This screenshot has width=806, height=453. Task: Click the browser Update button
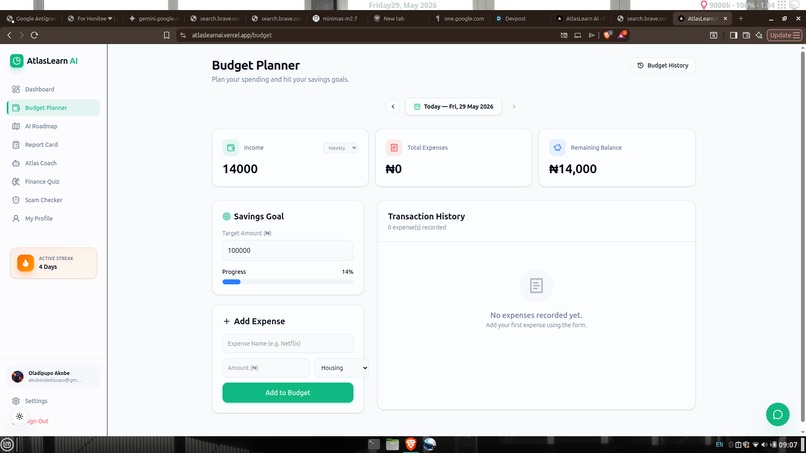pos(784,35)
